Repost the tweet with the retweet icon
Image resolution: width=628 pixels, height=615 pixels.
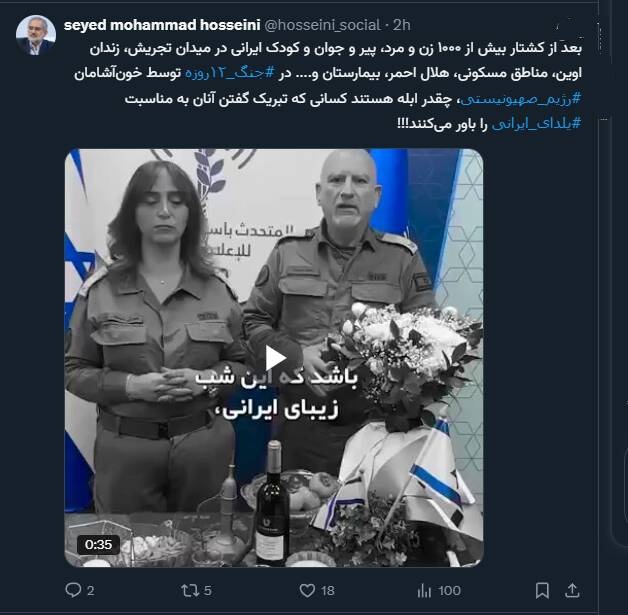[189, 590]
